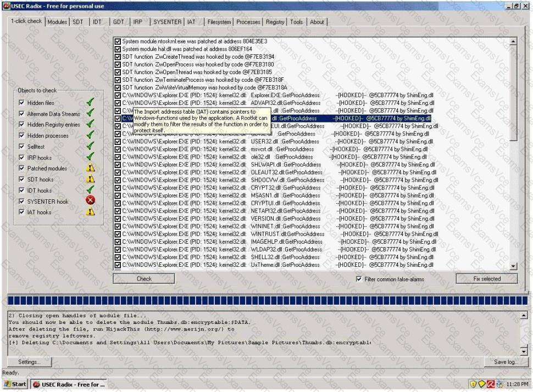Screen dimensions: 533x392
Task: Click the warning icon next to SDT hooks
Action: (90, 180)
